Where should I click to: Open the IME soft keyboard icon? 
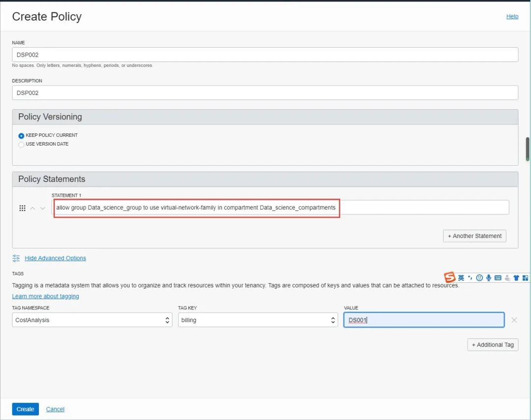[498, 278]
